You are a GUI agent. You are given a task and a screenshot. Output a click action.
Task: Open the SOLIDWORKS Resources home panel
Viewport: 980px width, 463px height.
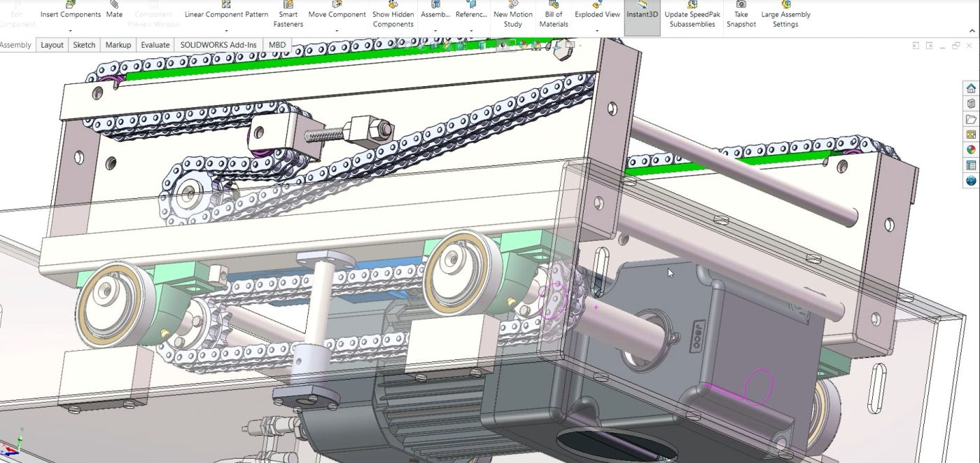point(970,88)
